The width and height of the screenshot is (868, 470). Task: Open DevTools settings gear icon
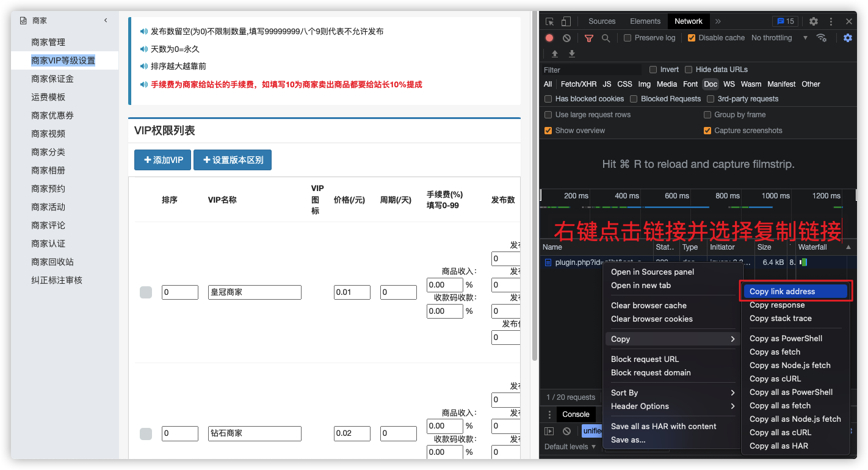(814, 21)
